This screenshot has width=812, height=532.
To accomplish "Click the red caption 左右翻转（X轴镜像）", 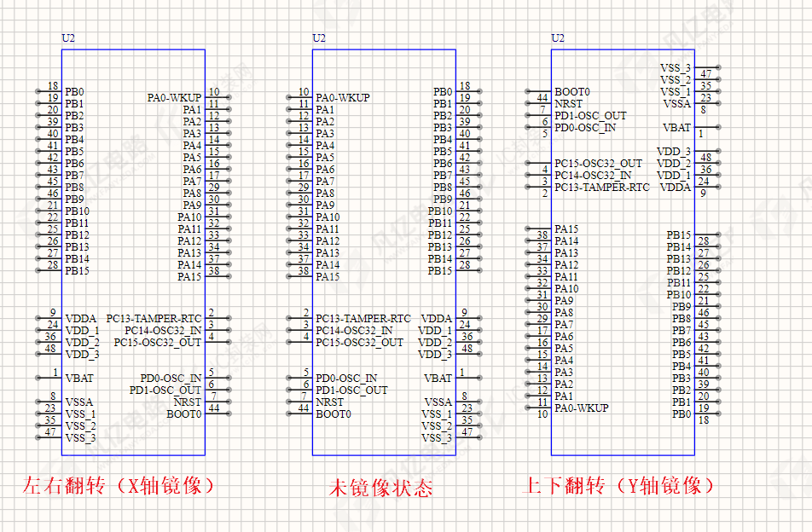I will tap(118, 486).
